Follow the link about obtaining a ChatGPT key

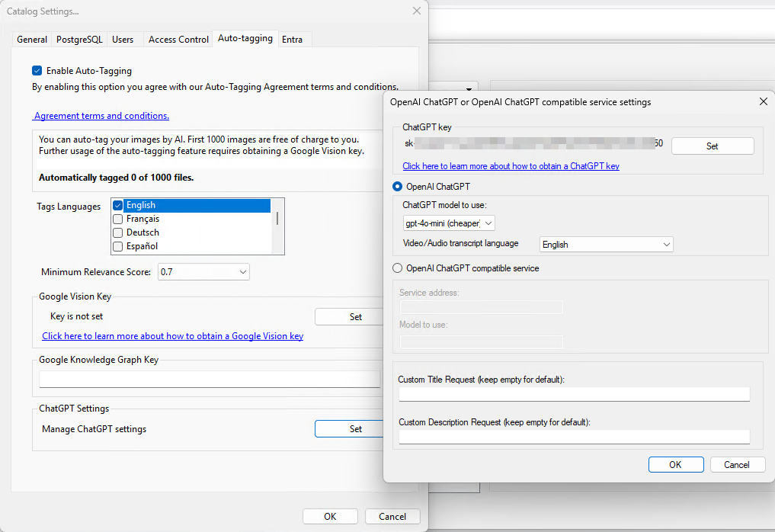(x=511, y=166)
